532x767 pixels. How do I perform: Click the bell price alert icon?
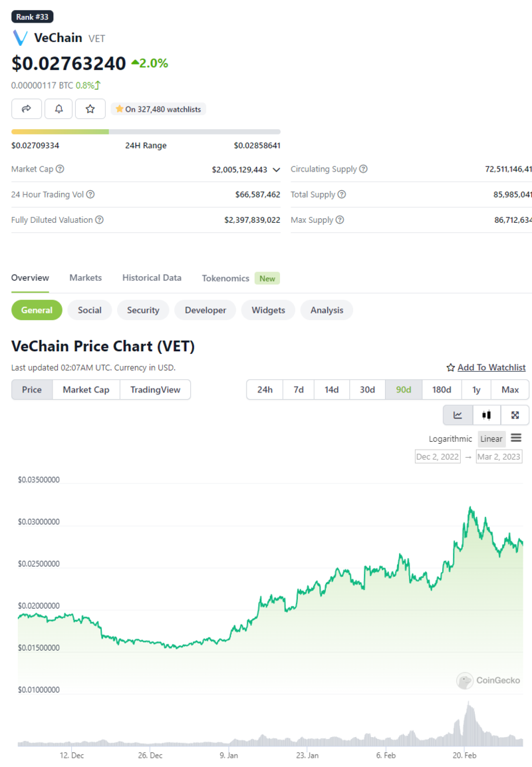(x=59, y=108)
